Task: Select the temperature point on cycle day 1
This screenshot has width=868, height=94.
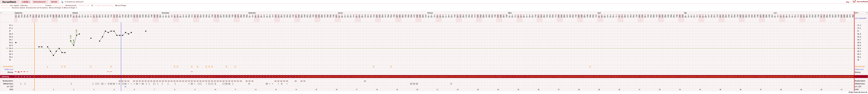Action: coord(16,43)
